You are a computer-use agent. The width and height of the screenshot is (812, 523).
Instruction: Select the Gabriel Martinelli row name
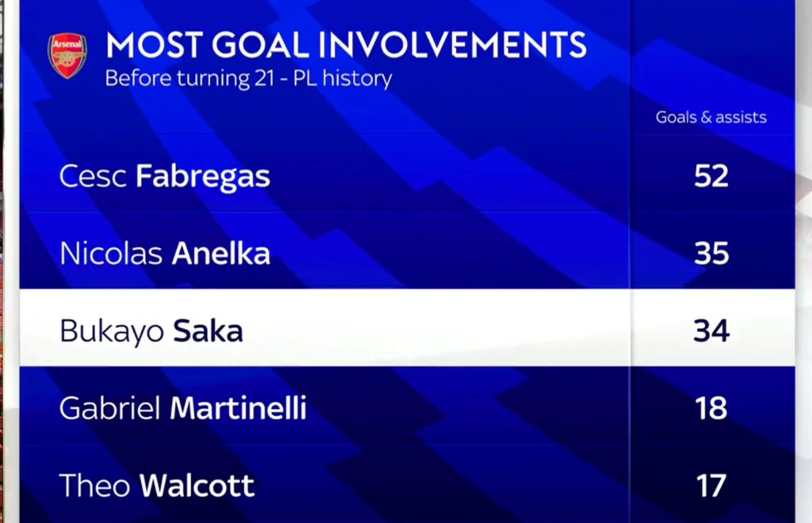tap(183, 409)
